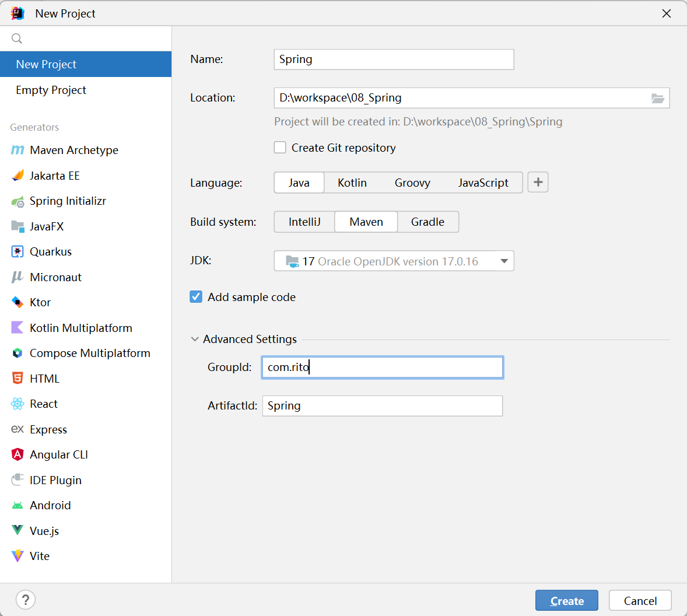Click the IDE Plugin plug icon
The image size is (687, 616).
[17, 480]
